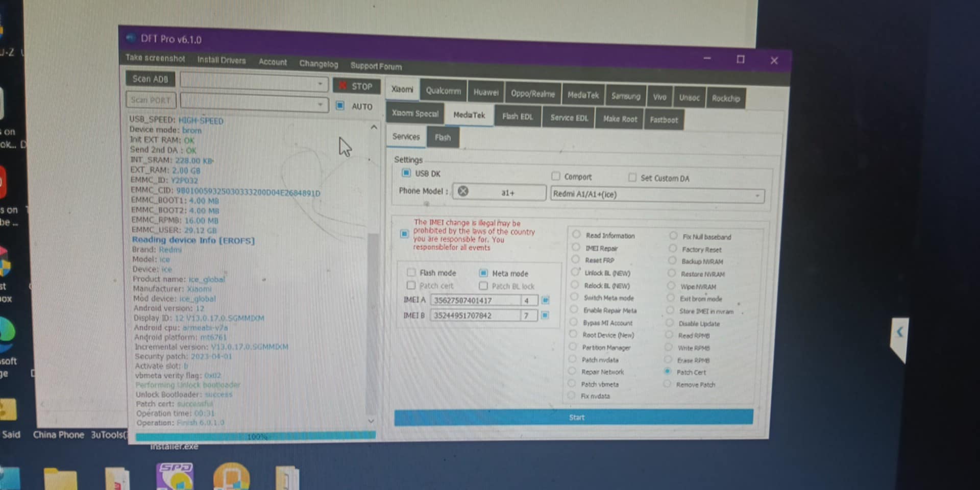The height and width of the screenshot is (490, 980).
Task: Open the orange circular app desktop icon
Action: (x=231, y=476)
